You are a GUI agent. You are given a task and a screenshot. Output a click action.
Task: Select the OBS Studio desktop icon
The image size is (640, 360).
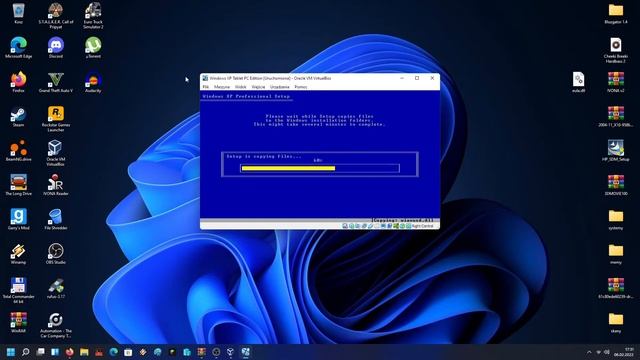coord(56,253)
